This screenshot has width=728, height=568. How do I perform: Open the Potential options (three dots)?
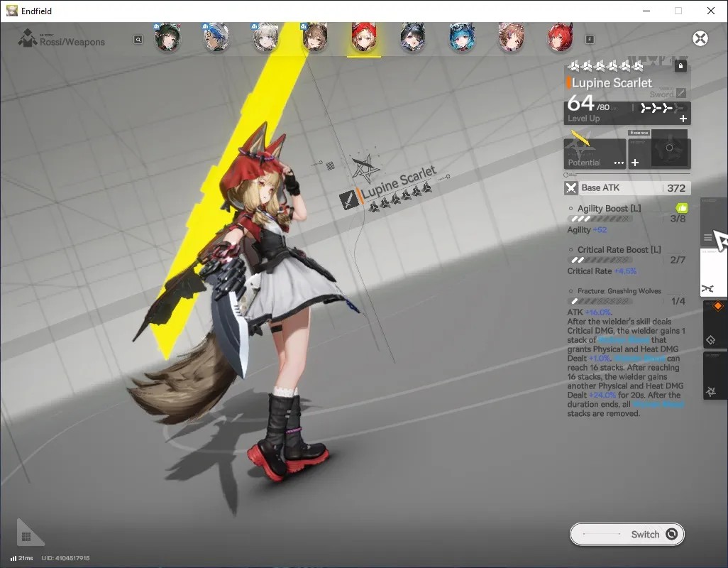pos(619,163)
